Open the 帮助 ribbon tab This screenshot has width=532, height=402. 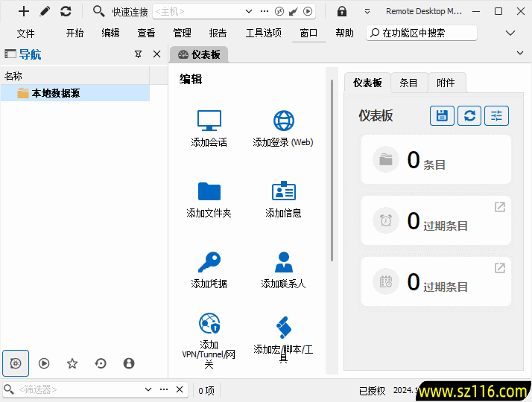coord(344,33)
